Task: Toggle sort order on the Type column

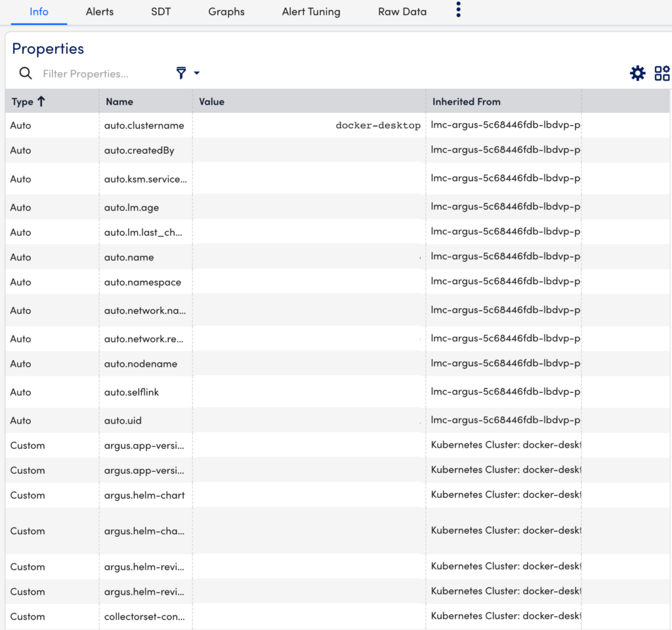Action: (22, 102)
